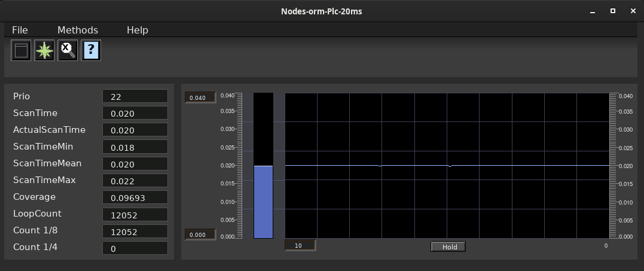Select the ActualScanTime value field
The height and width of the screenshot is (271, 644).
[x=135, y=130]
